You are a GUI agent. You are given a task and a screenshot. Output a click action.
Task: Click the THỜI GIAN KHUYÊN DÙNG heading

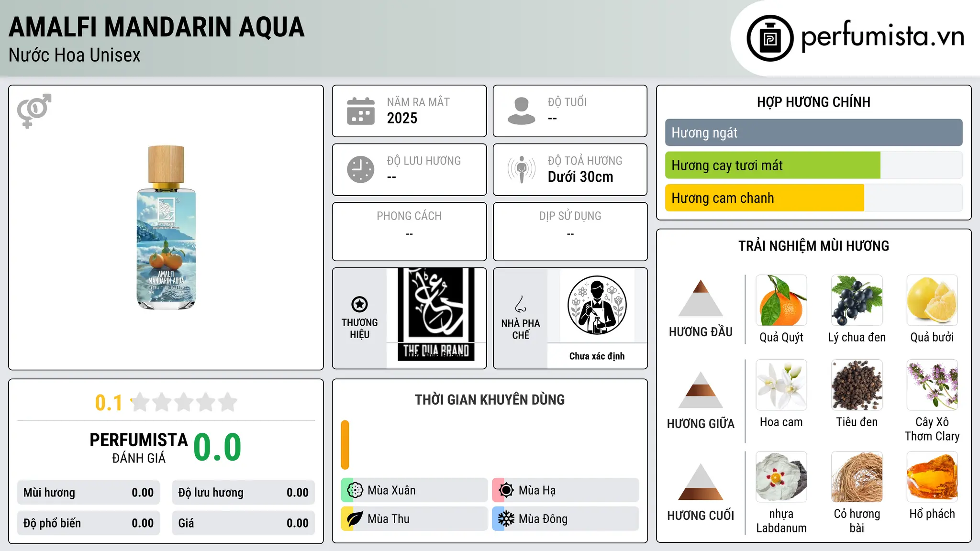click(x=490, y=399)
